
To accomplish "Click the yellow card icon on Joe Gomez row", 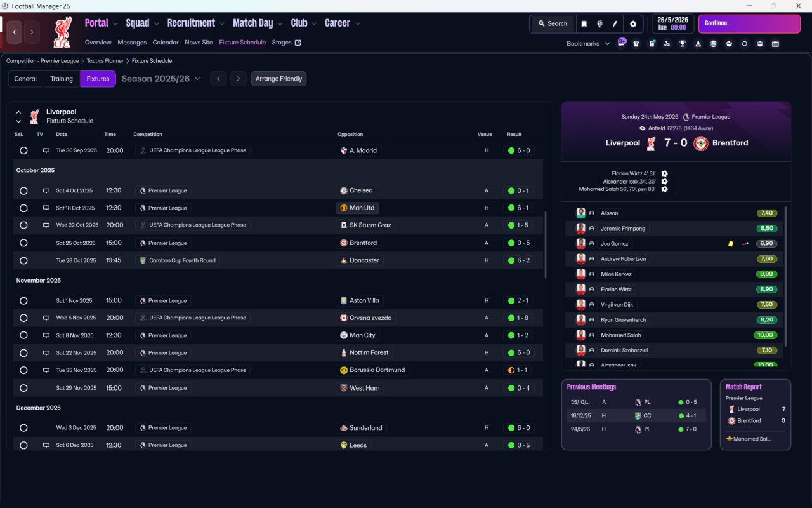I will point(731,243).
